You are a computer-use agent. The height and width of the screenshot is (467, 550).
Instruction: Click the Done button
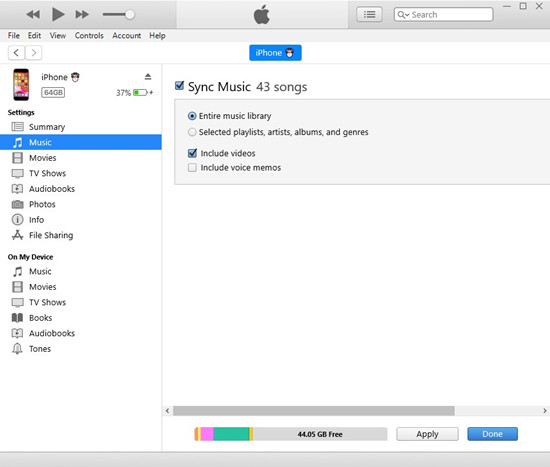492,434
